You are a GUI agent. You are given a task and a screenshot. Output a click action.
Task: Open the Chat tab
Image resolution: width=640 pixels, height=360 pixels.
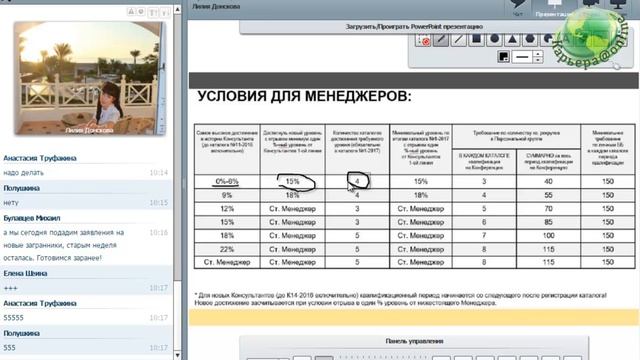click(518, 8)
